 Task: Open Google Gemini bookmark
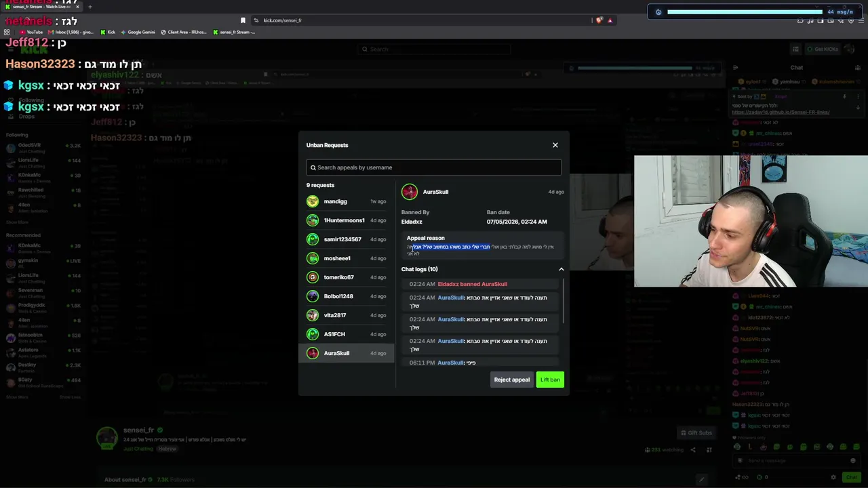pos(138,32)
